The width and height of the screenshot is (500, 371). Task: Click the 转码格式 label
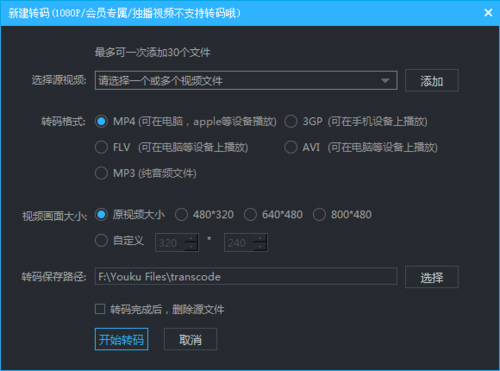click(x=63, y=121)
